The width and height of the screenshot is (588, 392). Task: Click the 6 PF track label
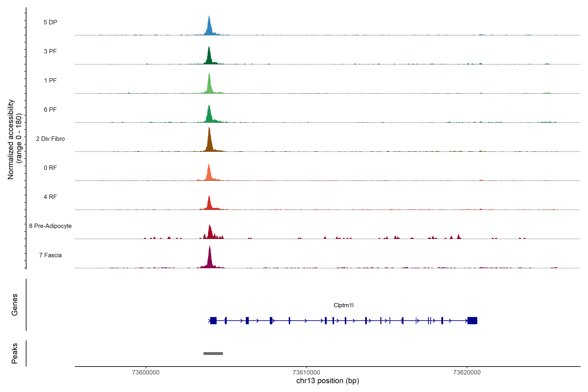coord(50,109)
